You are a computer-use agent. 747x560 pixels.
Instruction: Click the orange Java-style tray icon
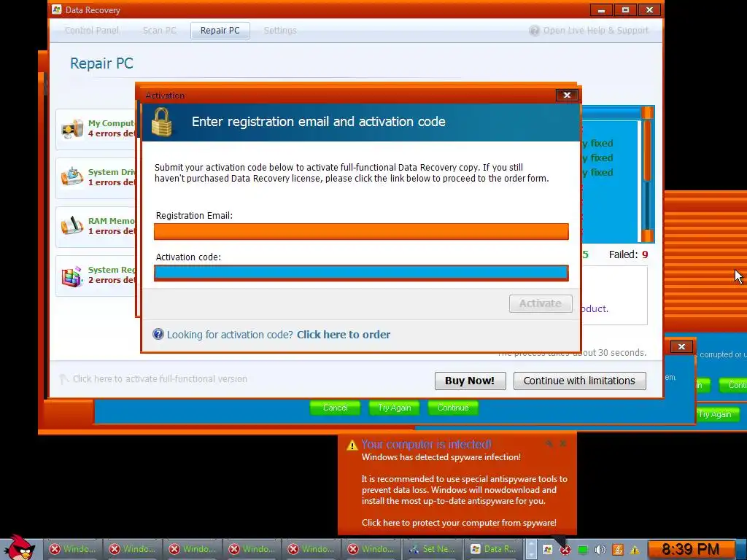(618, 550)
